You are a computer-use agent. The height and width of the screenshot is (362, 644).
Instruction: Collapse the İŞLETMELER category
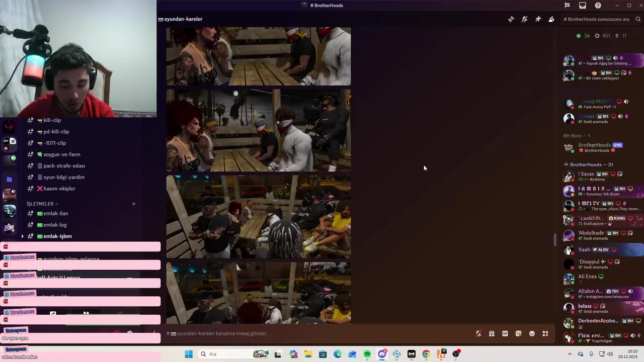(x=42, y=204)
